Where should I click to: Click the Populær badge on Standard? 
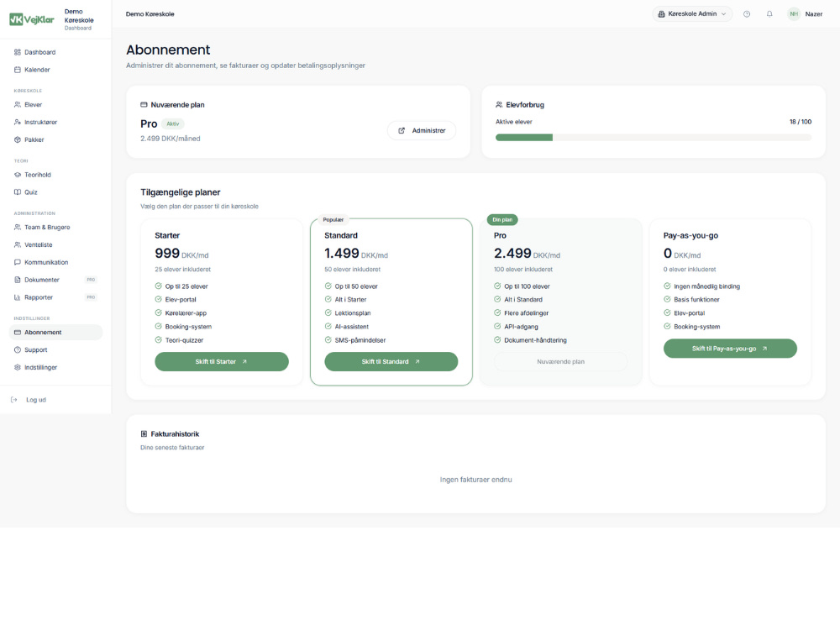pos(333,219)
